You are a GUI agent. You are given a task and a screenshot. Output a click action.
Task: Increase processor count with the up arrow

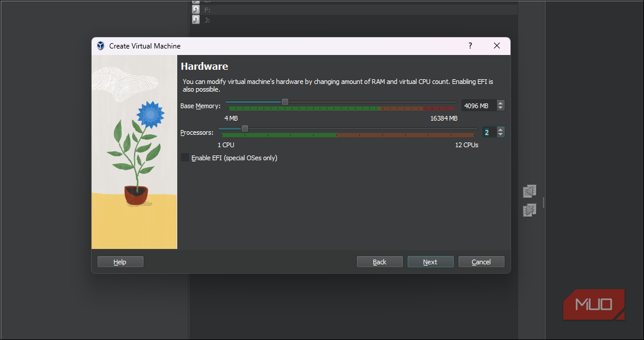(500, 129)
